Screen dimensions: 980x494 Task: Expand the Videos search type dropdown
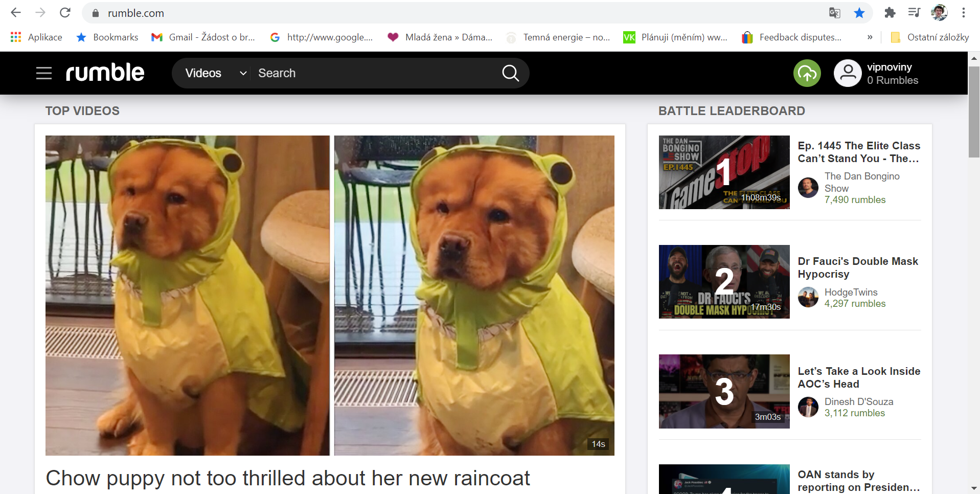point(215,73)
